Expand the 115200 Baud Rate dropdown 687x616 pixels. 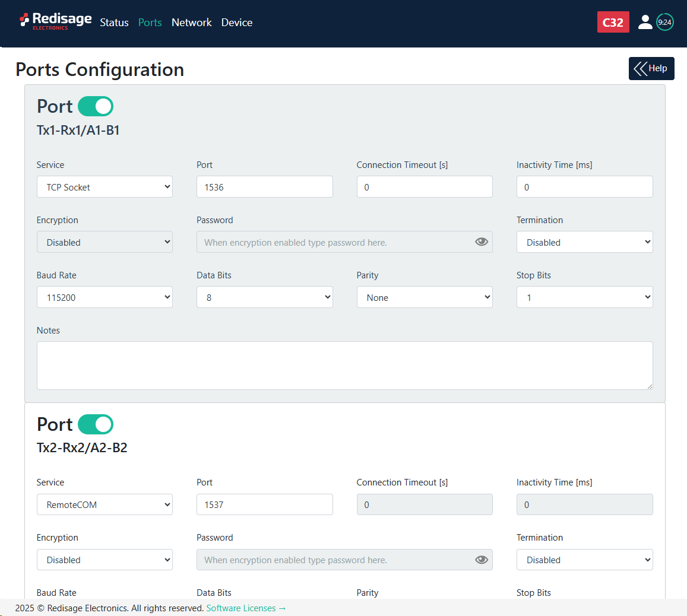click(x=105, y=297)
